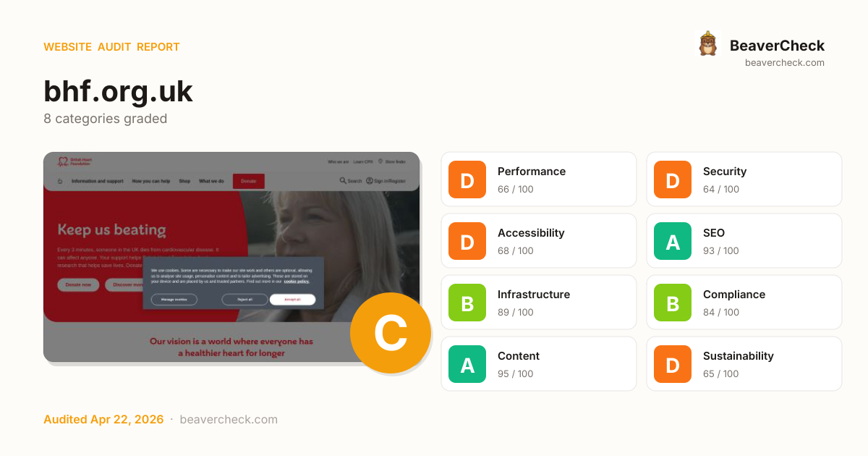Screen dimensions: 868x456
Task: Open the Performance 66 / 100 score card
Action: point(539,180)
